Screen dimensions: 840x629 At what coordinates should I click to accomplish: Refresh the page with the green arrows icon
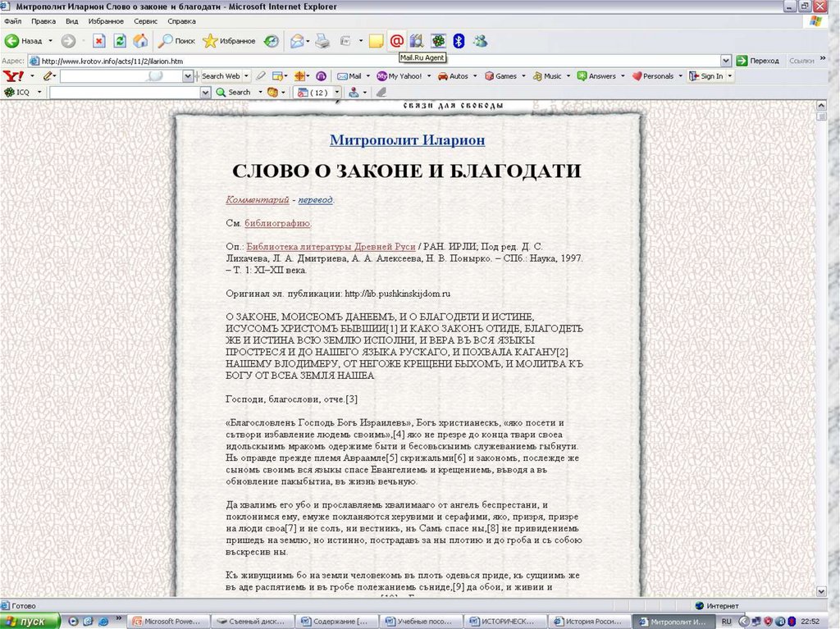click(120, 41)
